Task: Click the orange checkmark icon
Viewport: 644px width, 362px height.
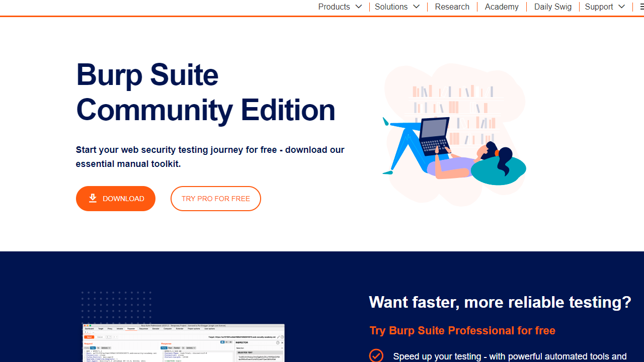Action: click(376, 355)
